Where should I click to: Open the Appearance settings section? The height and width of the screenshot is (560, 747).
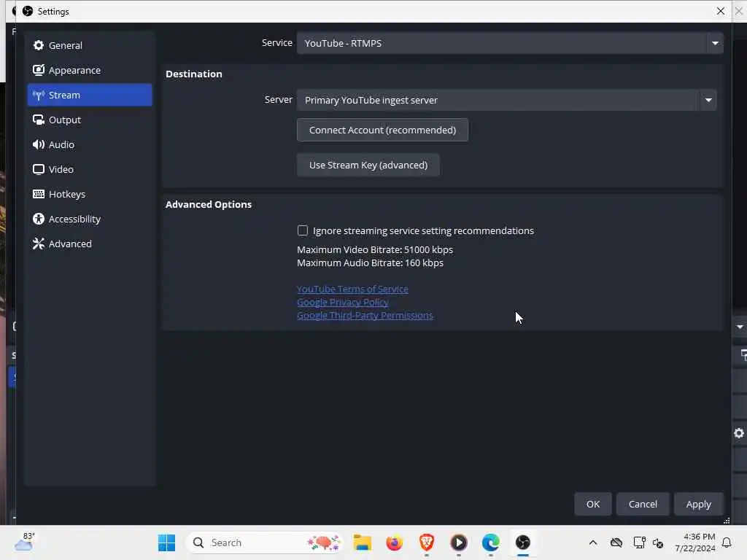coord(90,70)
